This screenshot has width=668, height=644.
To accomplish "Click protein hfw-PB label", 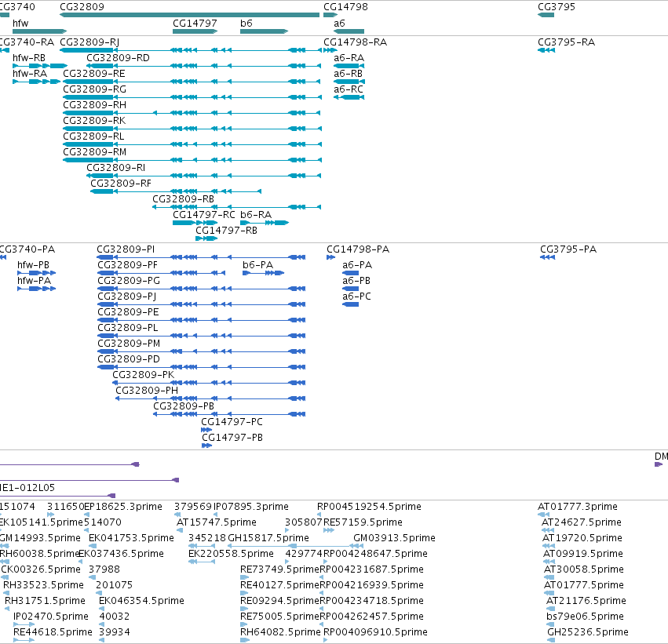I will (33, 265).
